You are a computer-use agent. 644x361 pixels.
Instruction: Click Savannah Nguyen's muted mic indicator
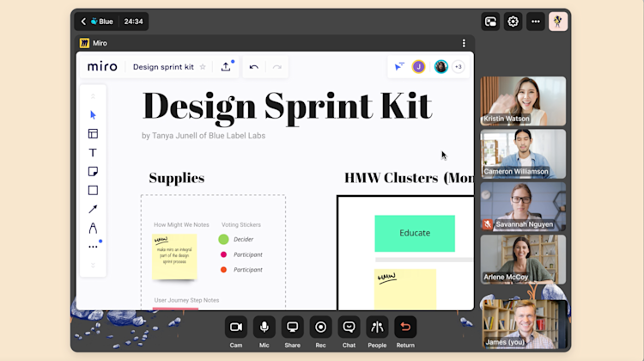(x=488, y=224)
